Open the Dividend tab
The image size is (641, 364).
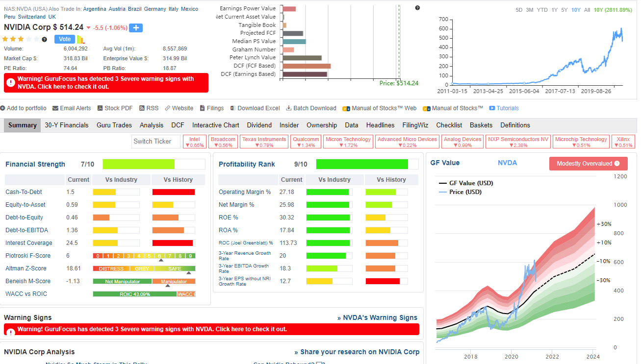pos(259,125)
